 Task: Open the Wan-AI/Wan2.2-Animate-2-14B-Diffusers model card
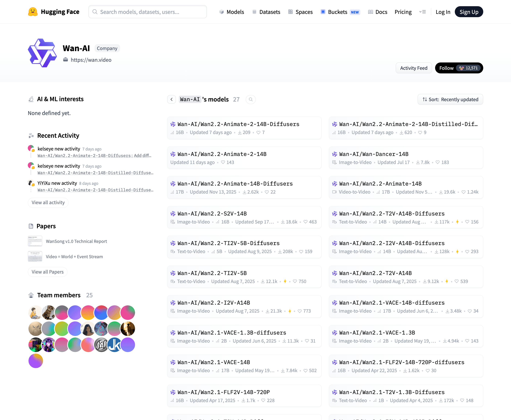coord(244,128)
